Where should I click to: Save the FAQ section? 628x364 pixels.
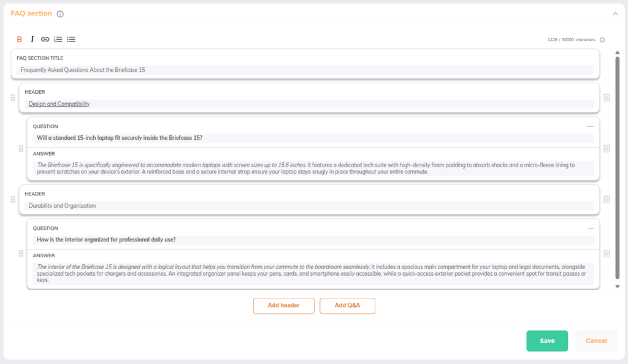(547, 341)
